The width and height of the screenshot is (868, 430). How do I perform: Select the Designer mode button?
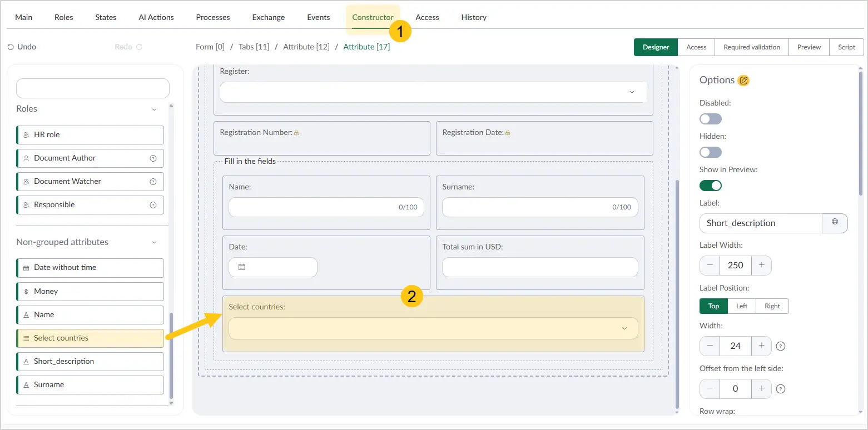click(x=656, y=47)
